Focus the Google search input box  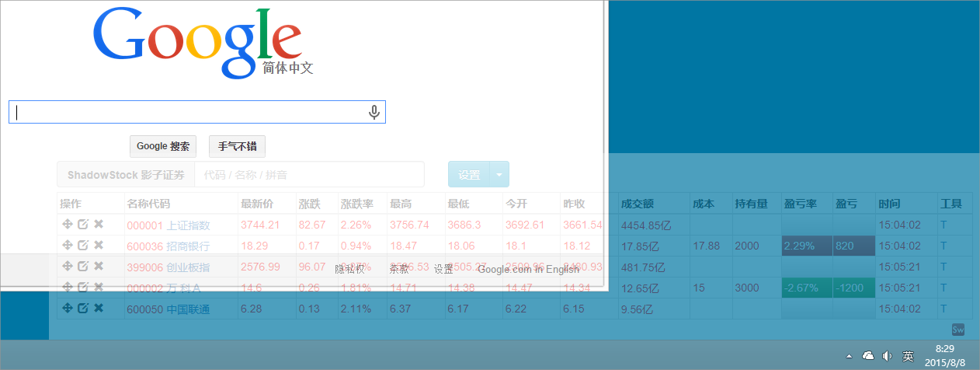[x=197, y=112]
